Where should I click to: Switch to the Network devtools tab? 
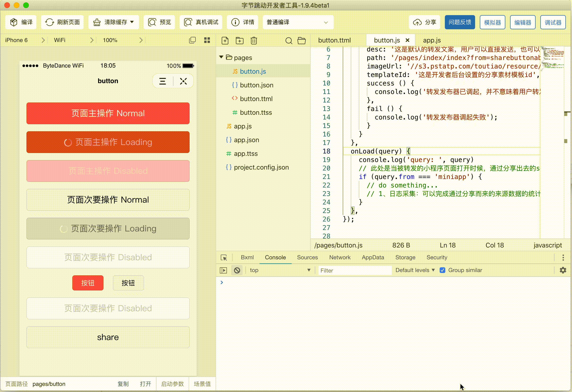point(340,257)
